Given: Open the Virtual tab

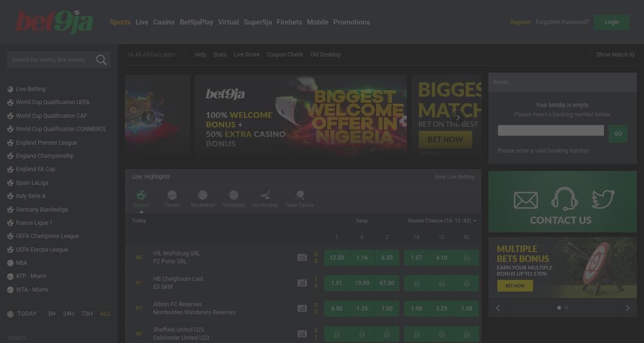Looking at the screenshot, I should pyautogui.click(x=229, y=22).
